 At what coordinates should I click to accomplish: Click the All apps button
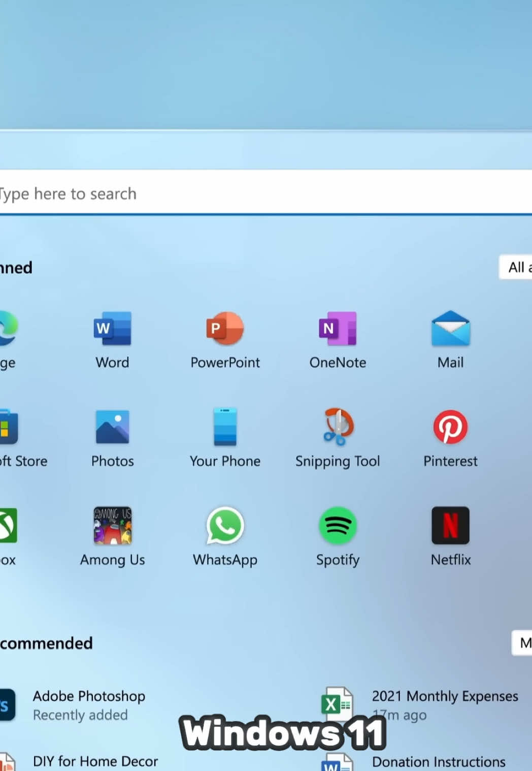(x=516, y=267)
